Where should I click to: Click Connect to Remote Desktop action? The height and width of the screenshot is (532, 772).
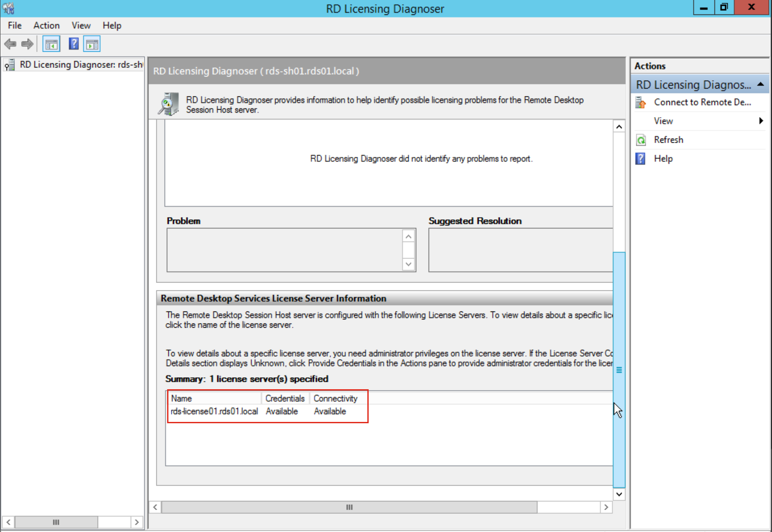(x=702, y=102)
